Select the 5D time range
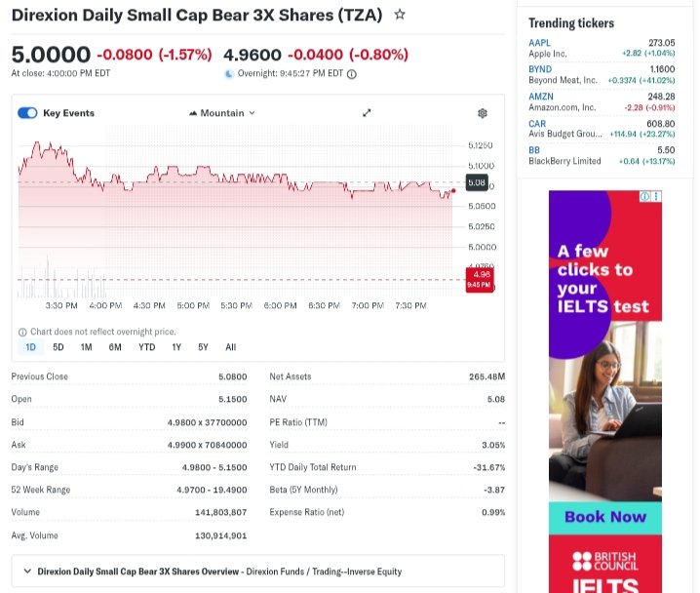This screenshot has height=593, width=700. point(58,347)
